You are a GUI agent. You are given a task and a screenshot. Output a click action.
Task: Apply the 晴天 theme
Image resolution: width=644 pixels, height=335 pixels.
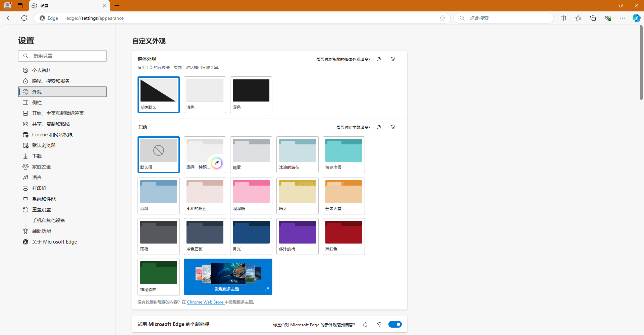tap(298, 196)
